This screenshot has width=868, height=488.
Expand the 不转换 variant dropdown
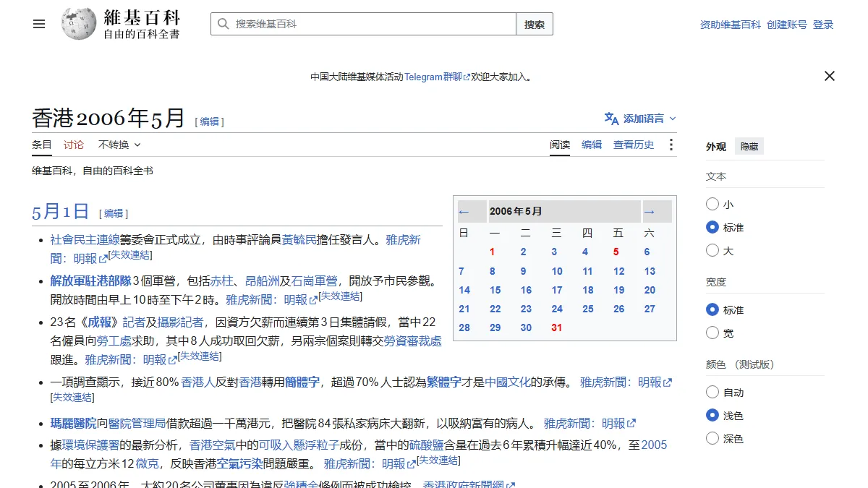119,145
